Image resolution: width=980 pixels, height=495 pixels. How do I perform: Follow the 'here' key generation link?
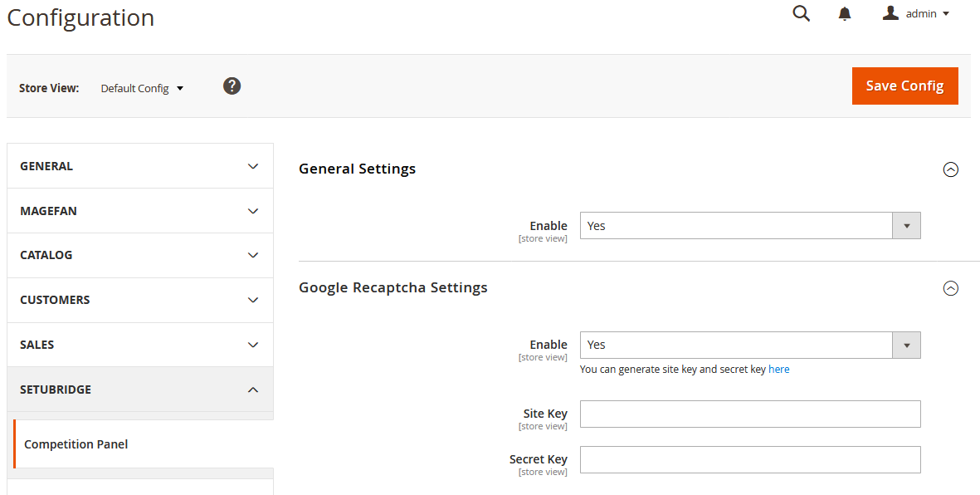click(778, 370)
